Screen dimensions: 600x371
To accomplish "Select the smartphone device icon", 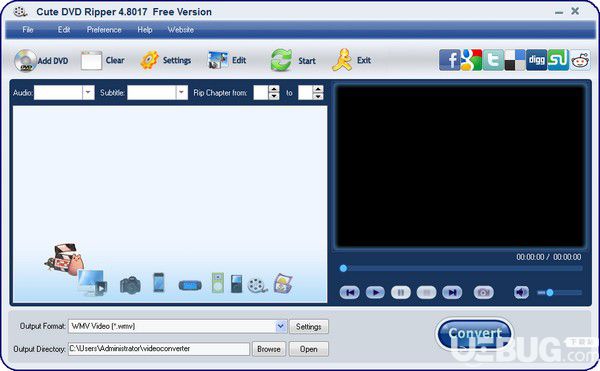I will tap(158, 283).
